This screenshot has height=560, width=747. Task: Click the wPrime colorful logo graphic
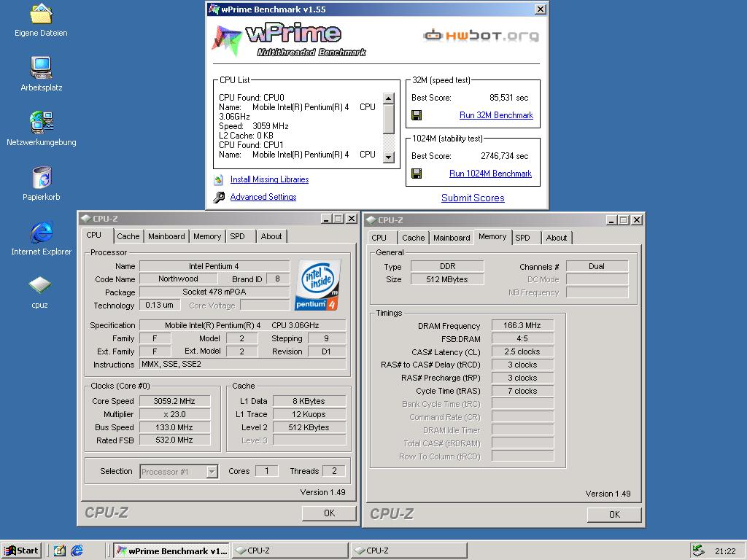[226, 40]
